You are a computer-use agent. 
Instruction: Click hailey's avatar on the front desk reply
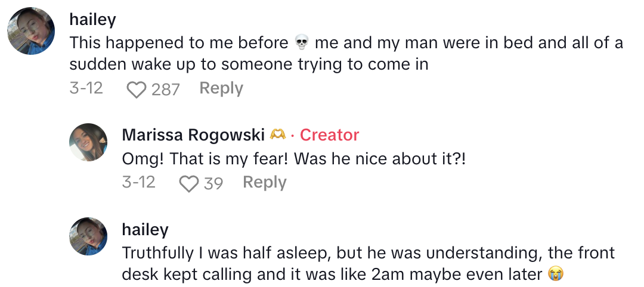pyautogui.click(x=88, y=236)
